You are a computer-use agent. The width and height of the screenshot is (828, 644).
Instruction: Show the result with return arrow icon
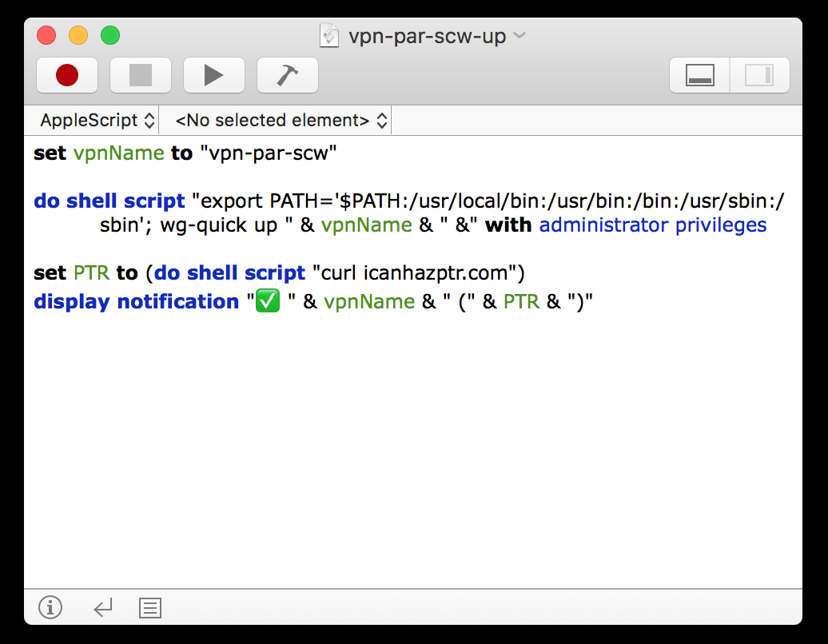click(x=102, y=609)
